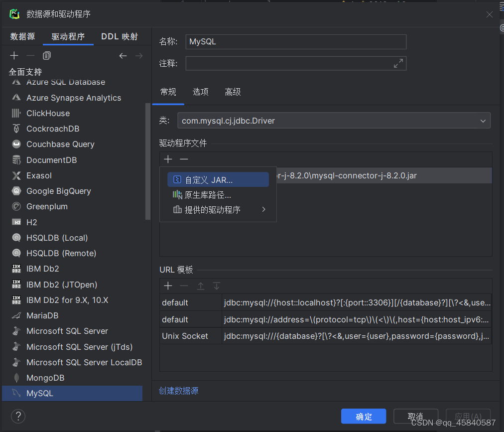Switch to the 驱动程序 tab
Viewport: 504px width, 432px height.
(68, 37)
